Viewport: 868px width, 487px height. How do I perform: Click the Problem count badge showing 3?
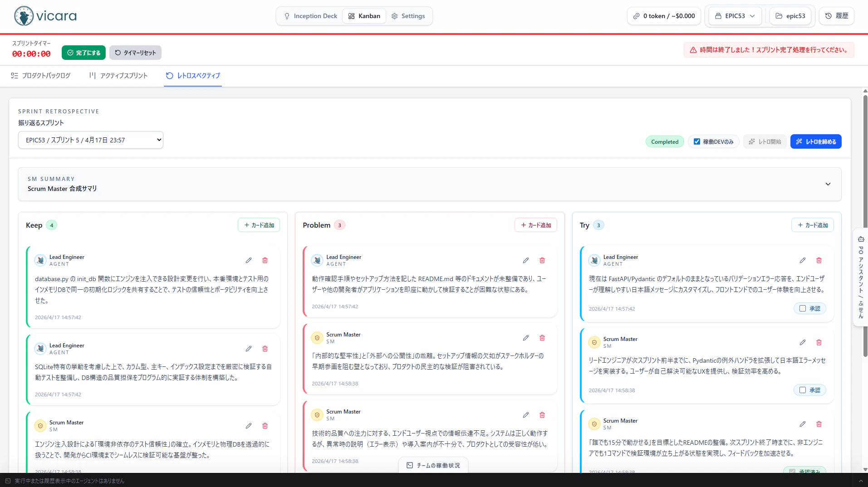click(339, 225)
